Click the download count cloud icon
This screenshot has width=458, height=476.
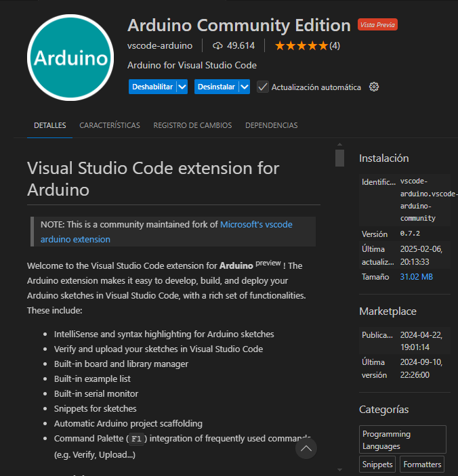pyautogui.click(x=217, y=46)
